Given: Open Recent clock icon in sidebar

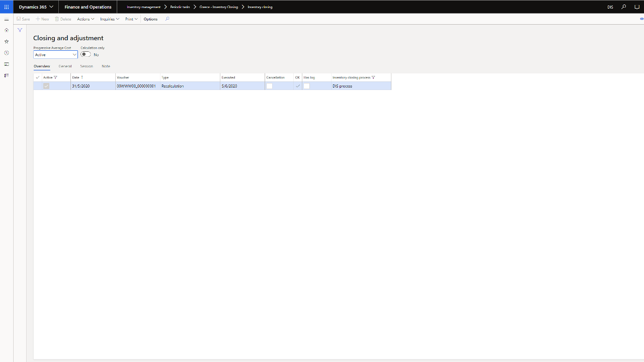Looking at the screenshot, I should [x=7, y=53].
